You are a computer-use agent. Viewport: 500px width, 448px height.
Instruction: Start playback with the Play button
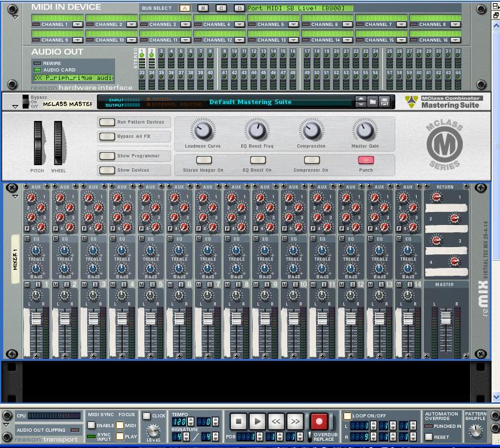[x=257, y=421]
